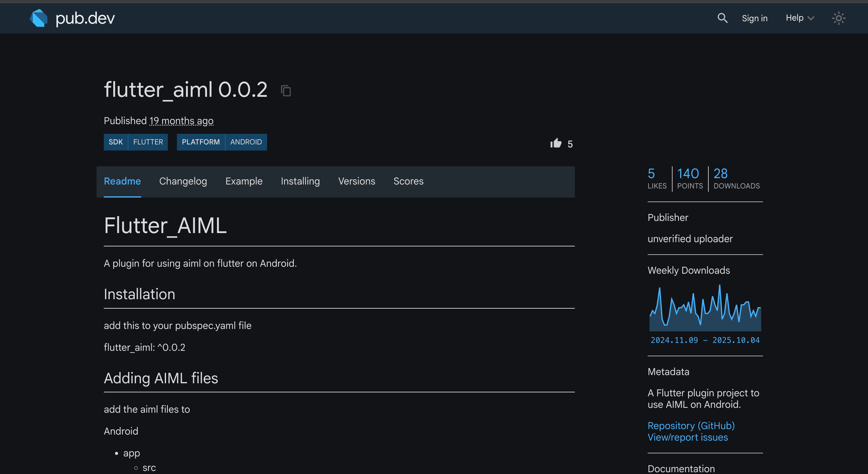
Task: Click the pub.dev Dart logo
Action: point(39,18)
